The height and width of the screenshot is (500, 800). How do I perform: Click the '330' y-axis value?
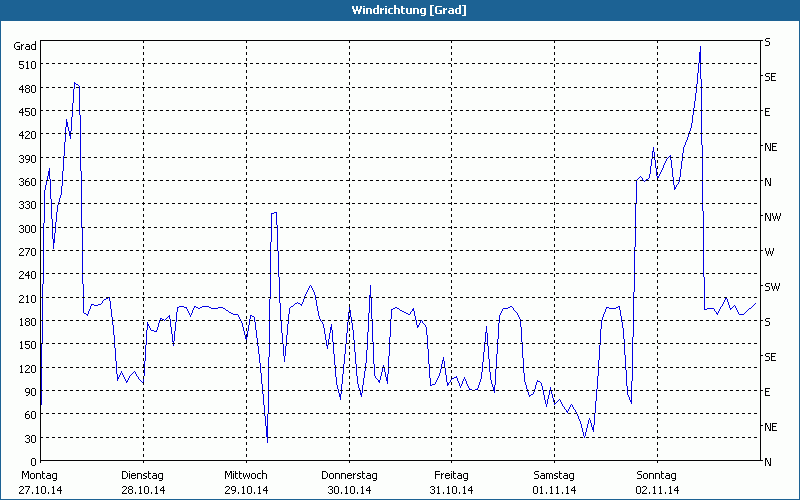28,205
